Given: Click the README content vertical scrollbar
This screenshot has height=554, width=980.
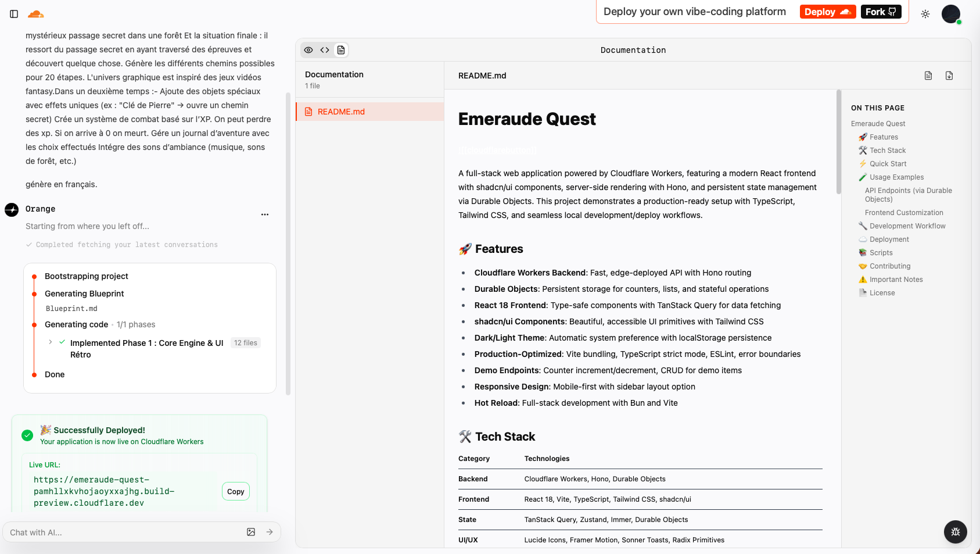Looking at the screenshot, I should (x=838, y=142).
